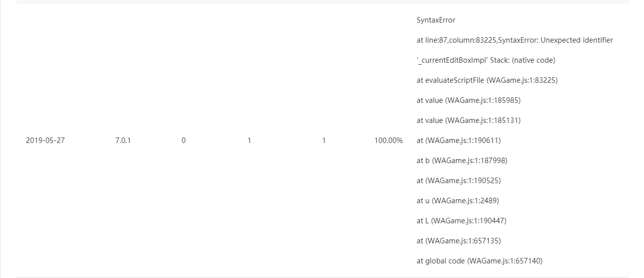Click the 'at line:87,column:83225' error line
644x278 pixels.
(514, 40)
